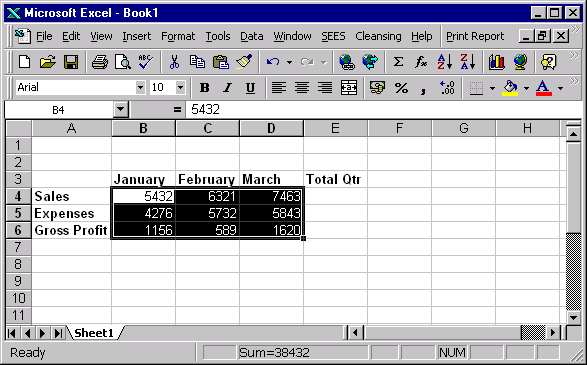
Task: Click the greyed Redo arrow
Action: tap(307, 62)
